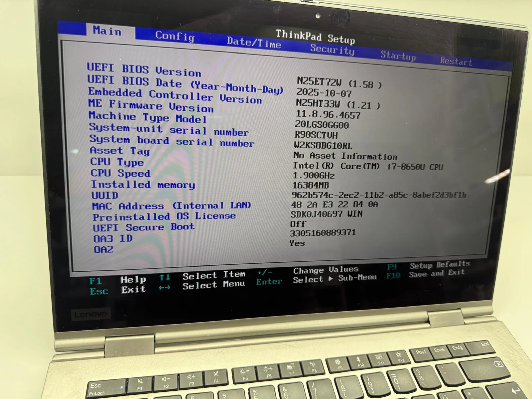Image resolution: width=532 pixels, height=399 pixels.
Task: Click board serial value W2KS8BG10RL
Action: 323,146
